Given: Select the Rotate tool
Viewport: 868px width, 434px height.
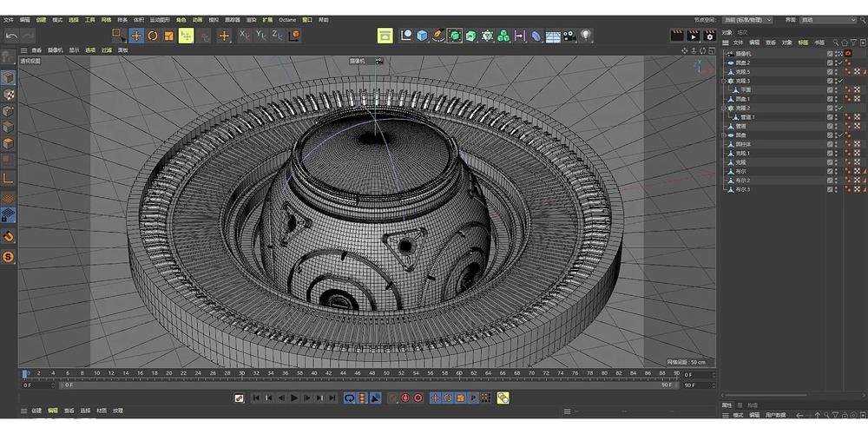Looking at the screenshot, I should click(153, 36).
